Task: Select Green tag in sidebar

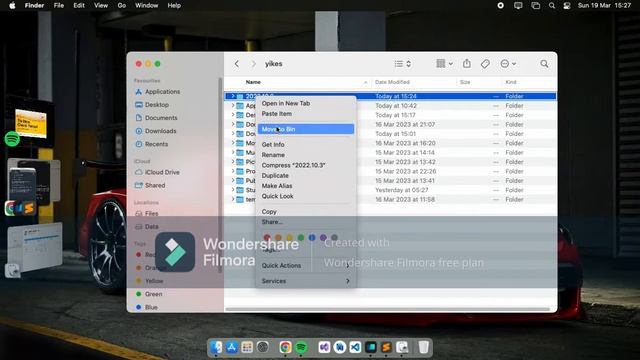Action: click(149, 294)
